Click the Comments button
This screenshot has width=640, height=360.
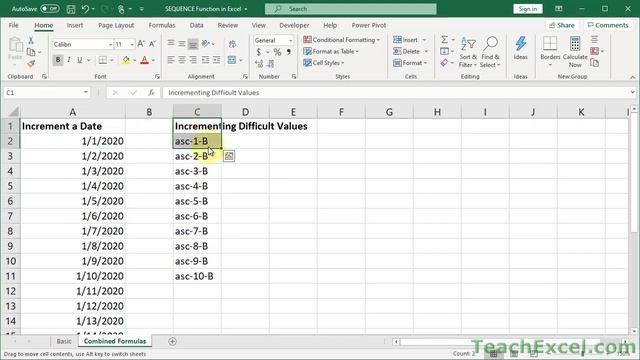pyautogui.click(x=608, y=25)
